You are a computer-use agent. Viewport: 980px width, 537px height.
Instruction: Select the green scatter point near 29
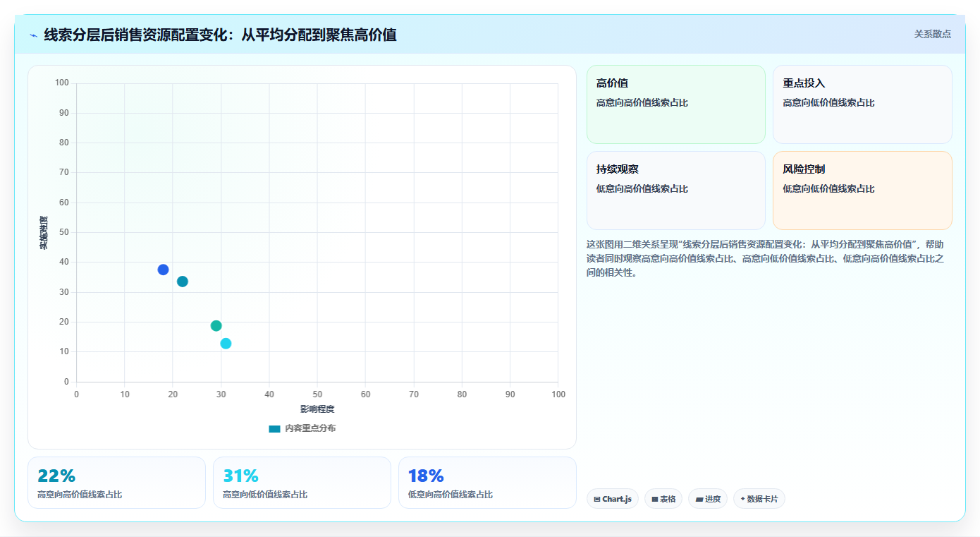click(x=216, y=326)
